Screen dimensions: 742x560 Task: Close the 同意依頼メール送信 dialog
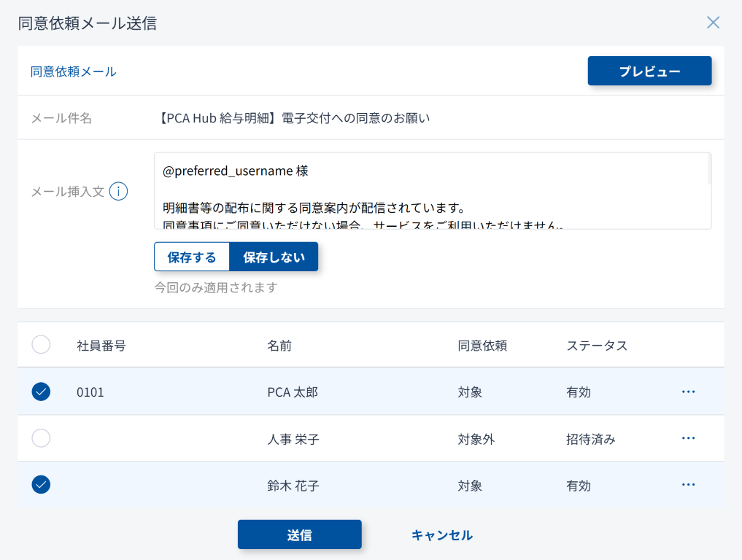(x=713, y=23)
